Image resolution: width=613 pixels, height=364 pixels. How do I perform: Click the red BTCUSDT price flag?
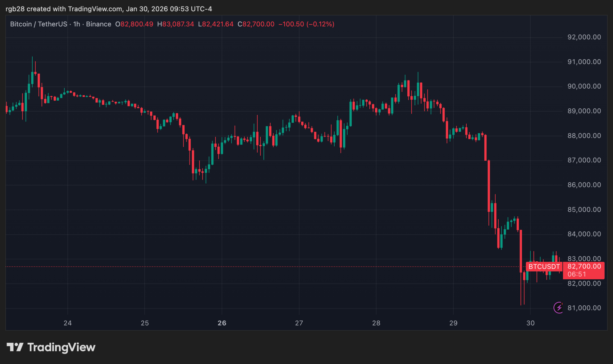click(544, 266)
